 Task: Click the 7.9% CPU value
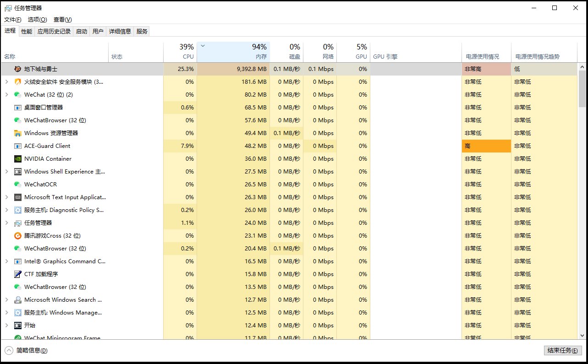click(x=187, y=146)
